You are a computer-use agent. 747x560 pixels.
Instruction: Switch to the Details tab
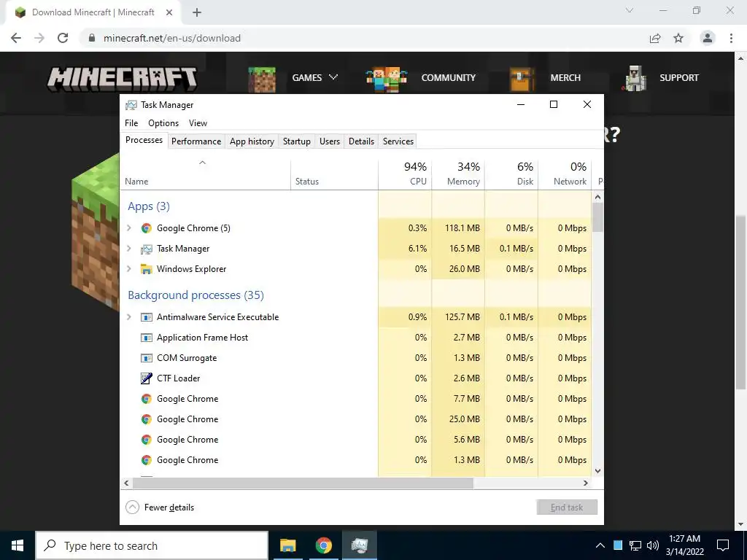(361, 141)
